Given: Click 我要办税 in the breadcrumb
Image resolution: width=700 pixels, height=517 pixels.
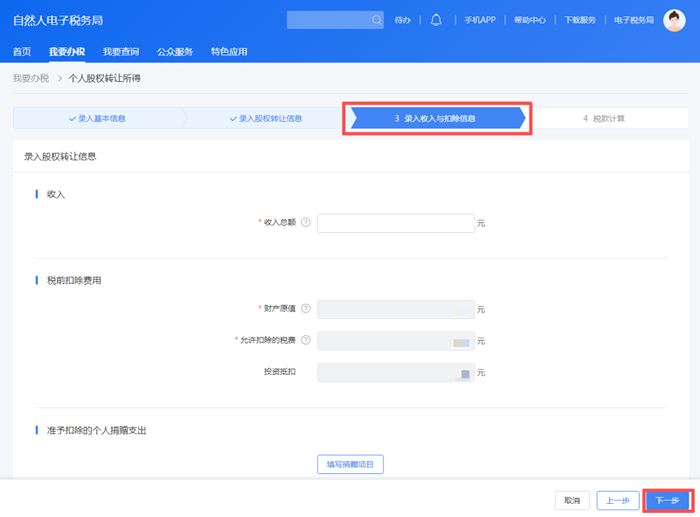Looking at the screenshot, I should tap(30, 77).
